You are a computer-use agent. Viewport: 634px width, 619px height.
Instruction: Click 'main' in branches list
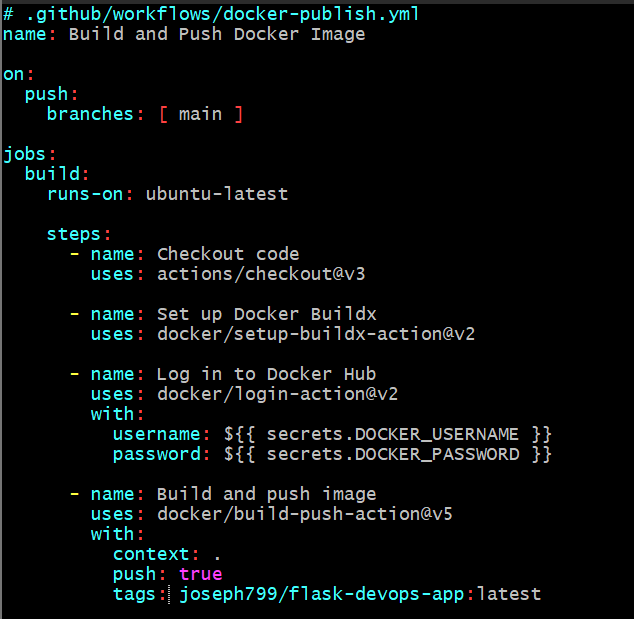coord(201,114)
